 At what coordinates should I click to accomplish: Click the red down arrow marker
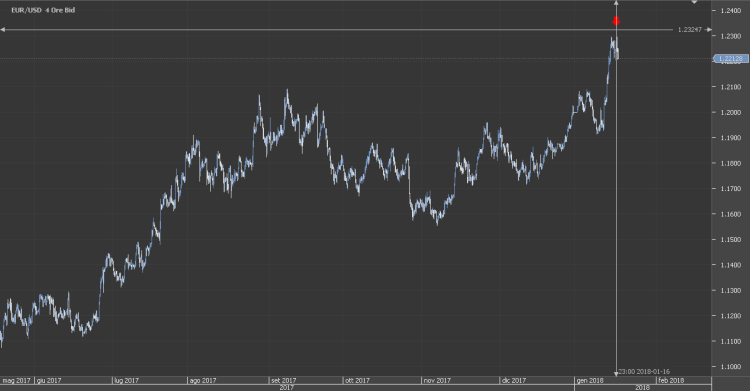pyautogui.click(x=616, y=21)
